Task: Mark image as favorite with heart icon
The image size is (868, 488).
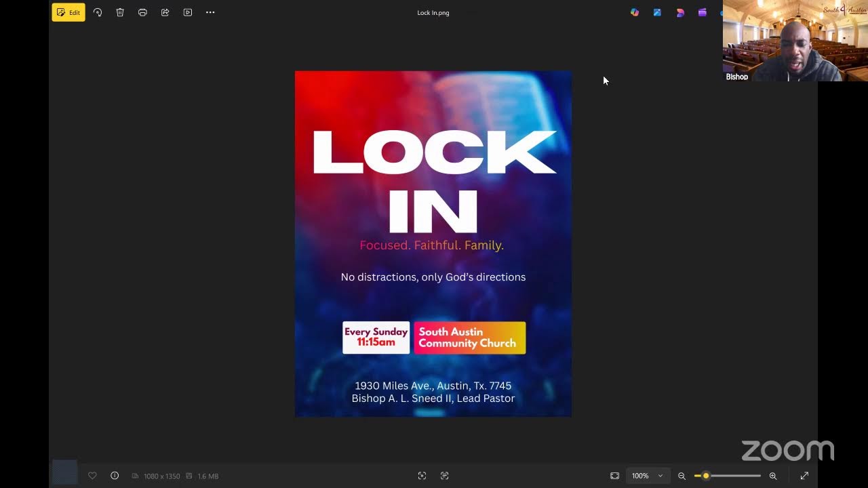Action: (92, 476)
